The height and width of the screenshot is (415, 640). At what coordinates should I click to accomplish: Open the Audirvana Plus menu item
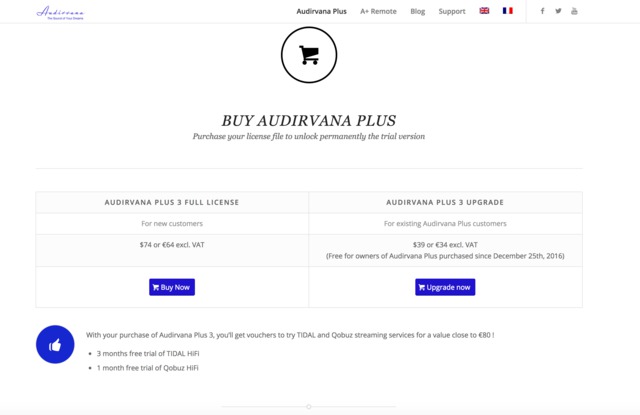322,11
